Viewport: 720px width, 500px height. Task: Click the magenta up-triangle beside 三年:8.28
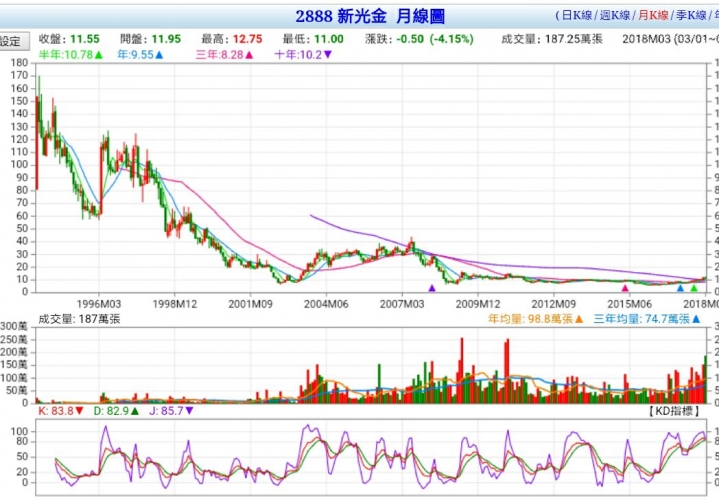pyautogui.click(x=249, y=55)
